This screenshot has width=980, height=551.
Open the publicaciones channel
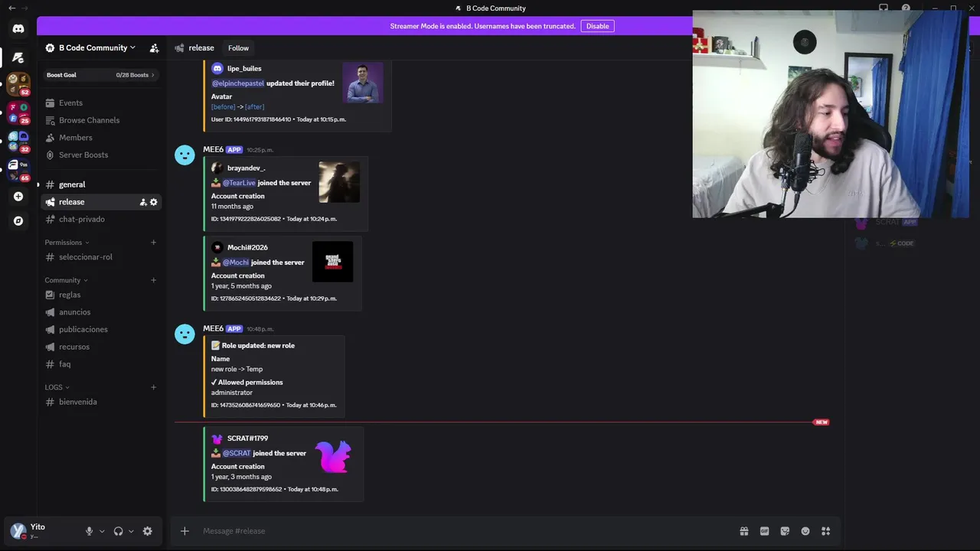click(101, 329)
